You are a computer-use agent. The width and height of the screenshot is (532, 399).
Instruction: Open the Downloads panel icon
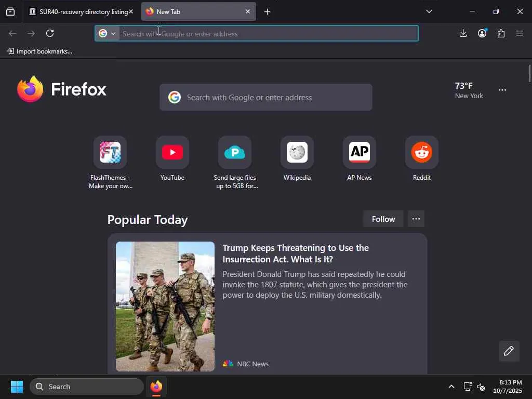[x=463, y=33]
